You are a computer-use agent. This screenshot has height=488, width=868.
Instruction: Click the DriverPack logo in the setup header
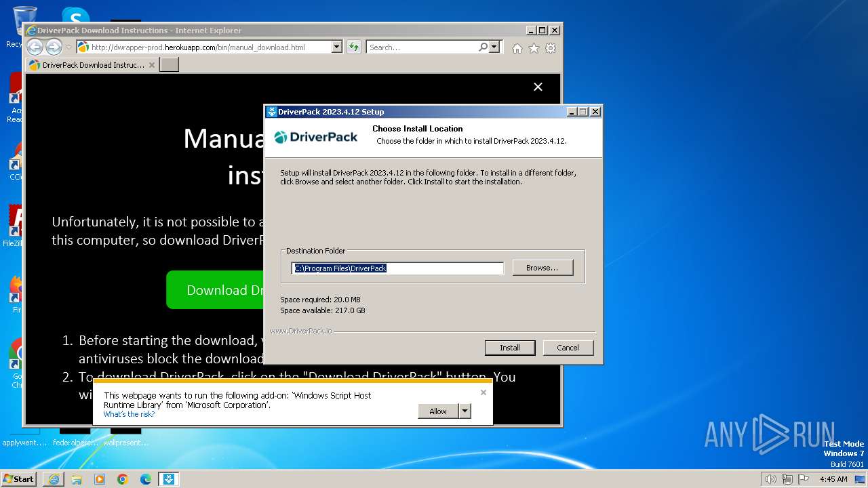316,137
